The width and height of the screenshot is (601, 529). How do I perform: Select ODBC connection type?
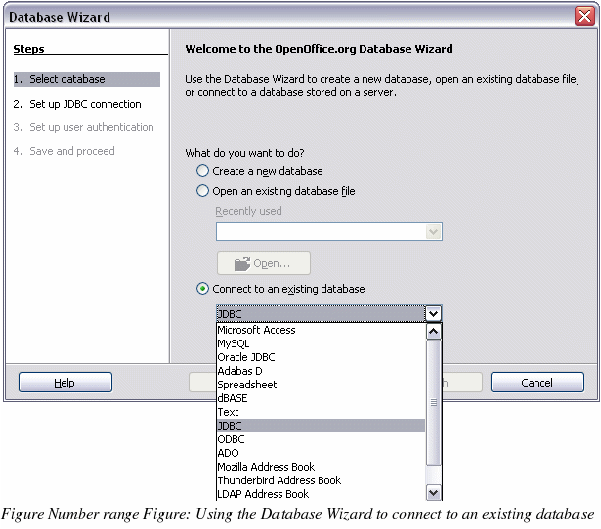point(230,439)
